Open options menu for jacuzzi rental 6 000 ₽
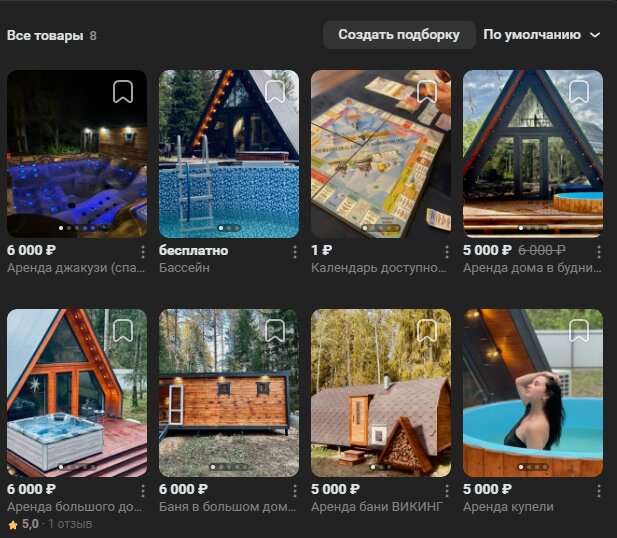This screenshot has height=538, width=617. point(143,252)
